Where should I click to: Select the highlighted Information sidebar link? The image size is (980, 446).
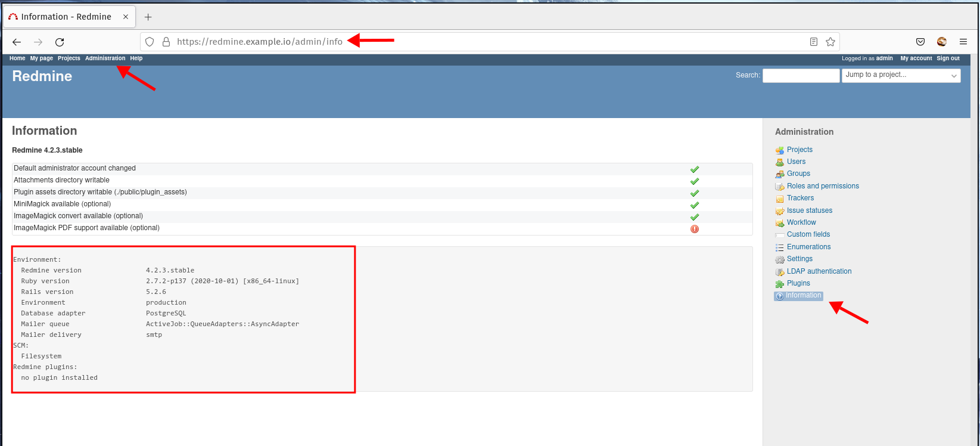pos(798,296)
